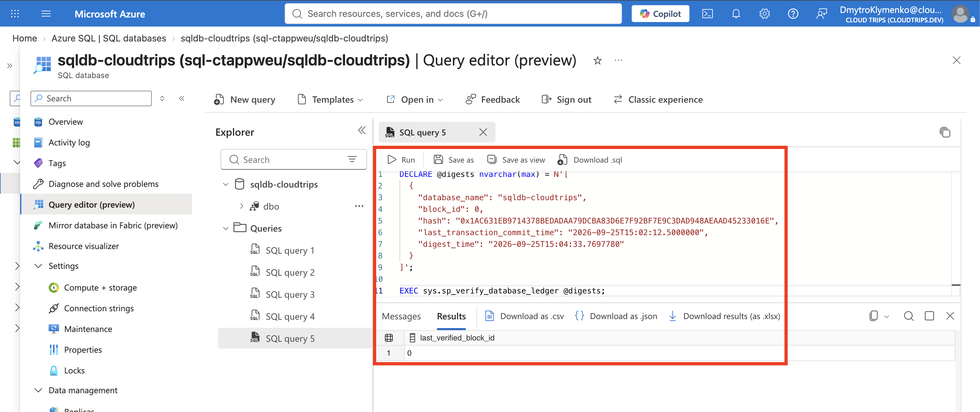The width and height of the screenshot is (980, 412).
Task: Open the Overview page
Action: [x=66, y=121]
